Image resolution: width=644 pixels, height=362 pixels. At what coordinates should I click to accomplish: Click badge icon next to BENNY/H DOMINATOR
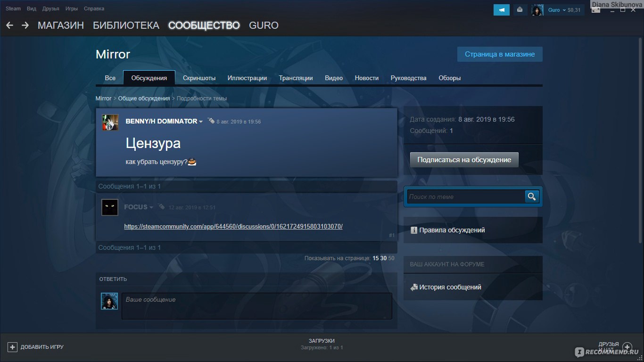click(x=211, y=121)
